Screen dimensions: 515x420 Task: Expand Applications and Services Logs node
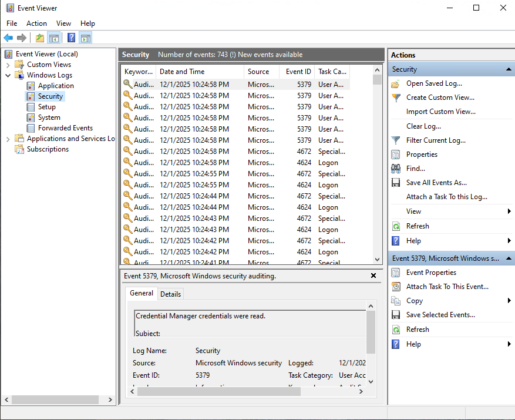pyautogui.click(x=8, y=139)
